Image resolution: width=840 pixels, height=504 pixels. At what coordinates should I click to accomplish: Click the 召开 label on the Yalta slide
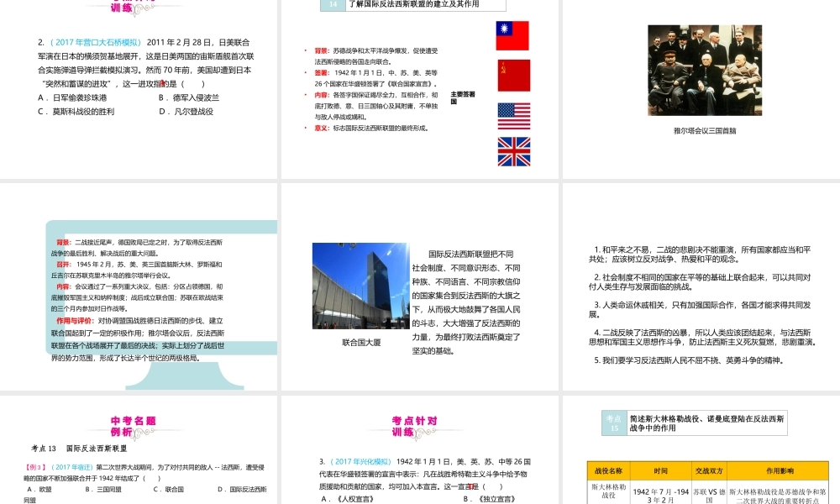pos(64,265)
